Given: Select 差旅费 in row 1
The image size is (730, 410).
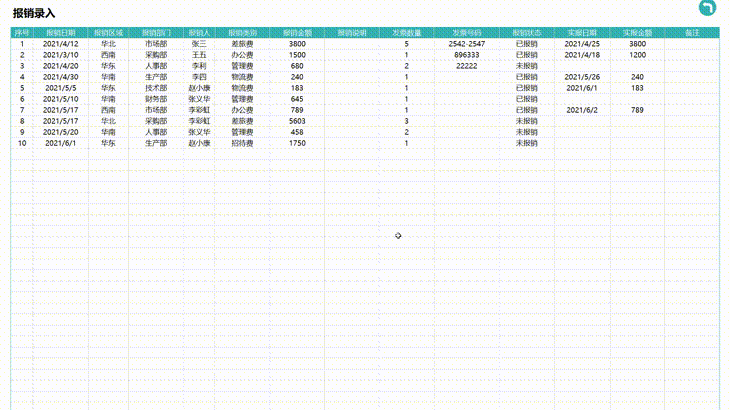Looking at the screenshot, I should 243,44.
